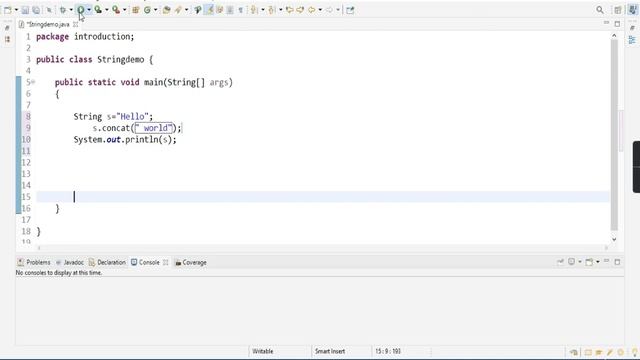Image resolution: width=640 pixels, height=360 pixels.
Task: Click the Package Explorer icon in left sidebar
Action: (x=7, y=39)
